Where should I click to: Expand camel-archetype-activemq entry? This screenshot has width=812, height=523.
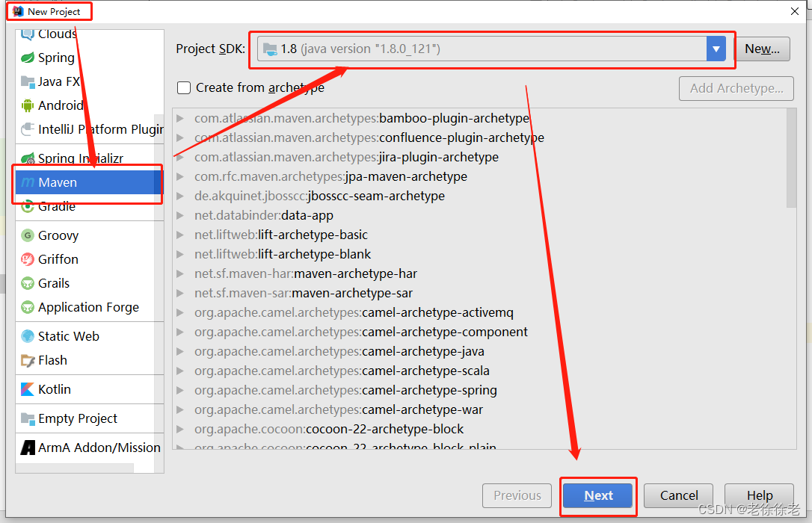[x=179, y=312]
